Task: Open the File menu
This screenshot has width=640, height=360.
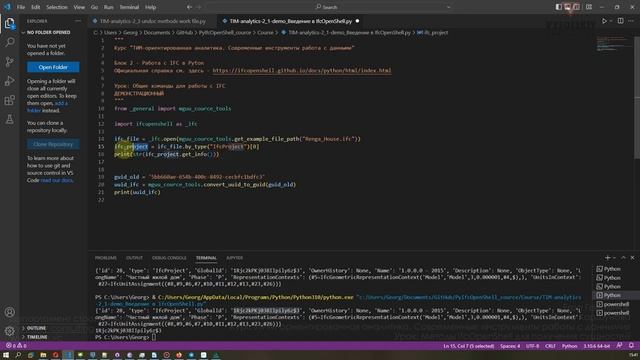Action: pos(21,7)
